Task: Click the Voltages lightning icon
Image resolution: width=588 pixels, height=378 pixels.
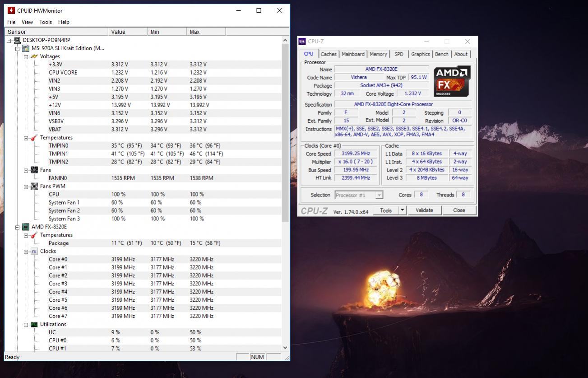Action: coord(34,56)
